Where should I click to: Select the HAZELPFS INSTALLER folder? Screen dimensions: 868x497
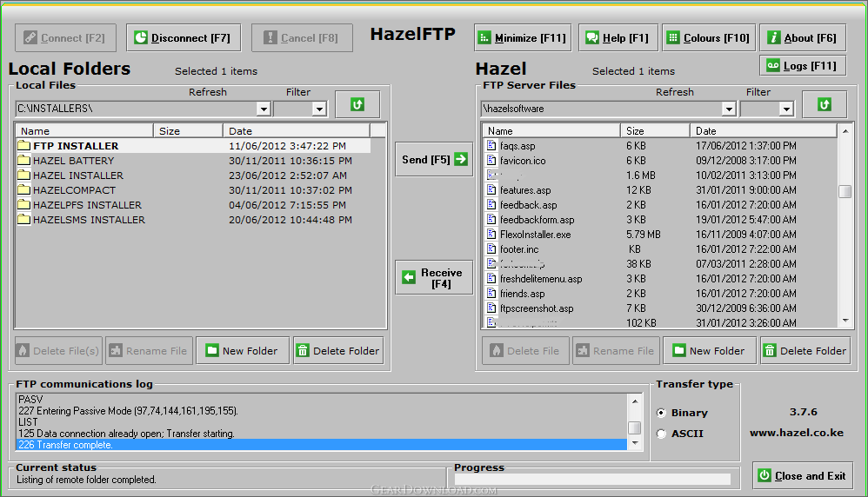[193, 205]
